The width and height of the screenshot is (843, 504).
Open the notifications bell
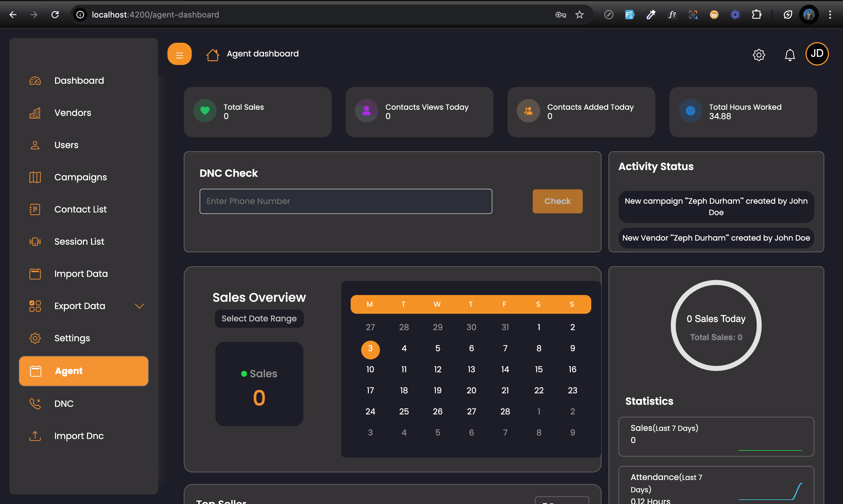tap(790, 55)
